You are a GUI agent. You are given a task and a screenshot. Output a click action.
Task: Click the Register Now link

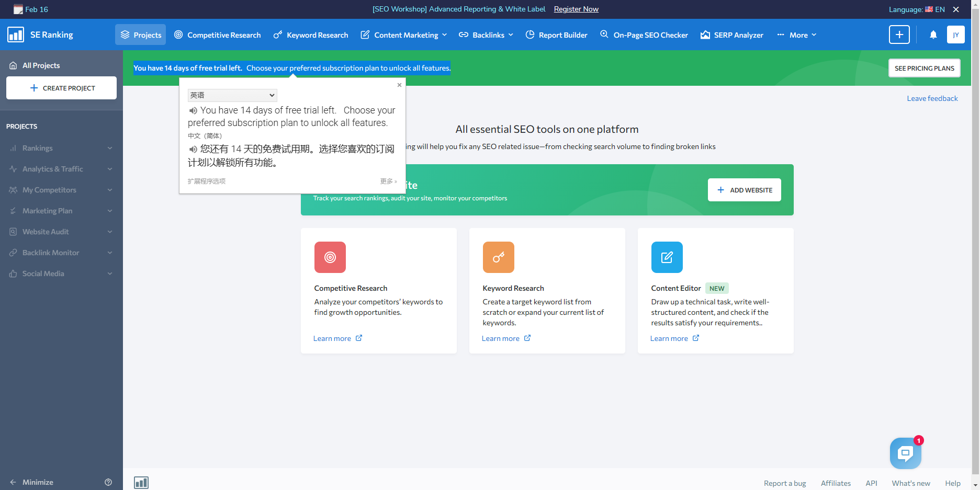[x=576, y=9]
